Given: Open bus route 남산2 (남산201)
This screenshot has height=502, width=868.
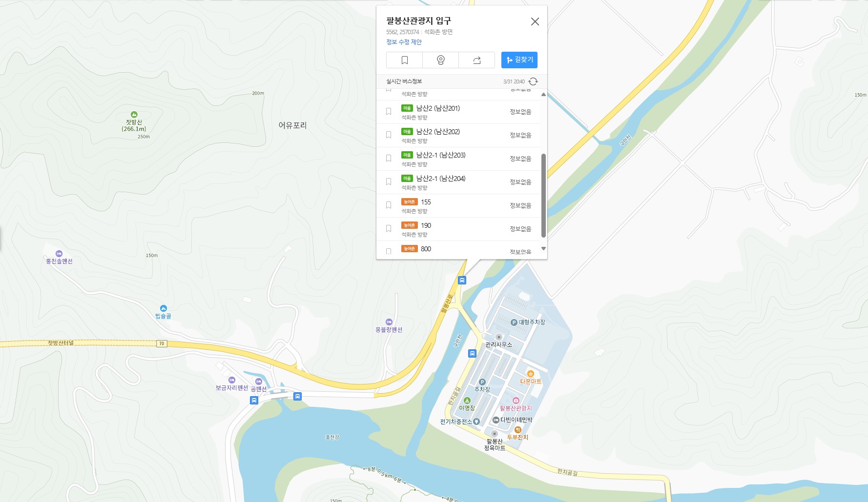Looking at the screenshot, I should point(438,108).
